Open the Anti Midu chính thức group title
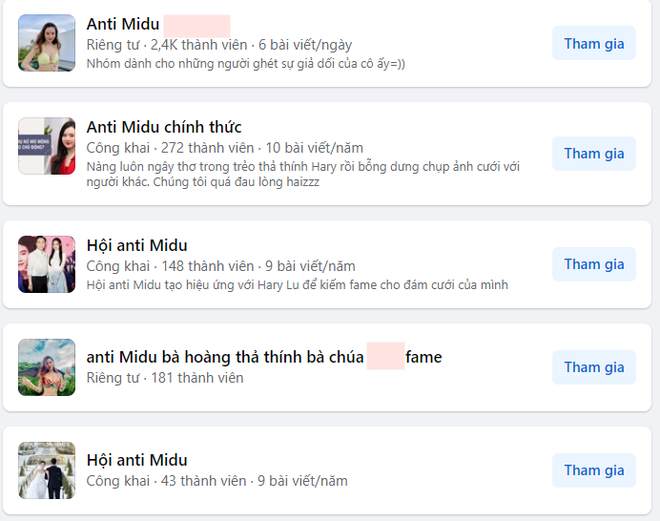 tap(164, 127)
